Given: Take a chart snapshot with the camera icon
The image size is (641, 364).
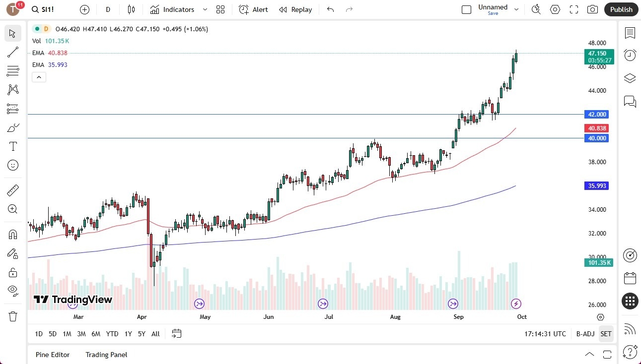Looking at the screenshot, I should coord(592,9).
